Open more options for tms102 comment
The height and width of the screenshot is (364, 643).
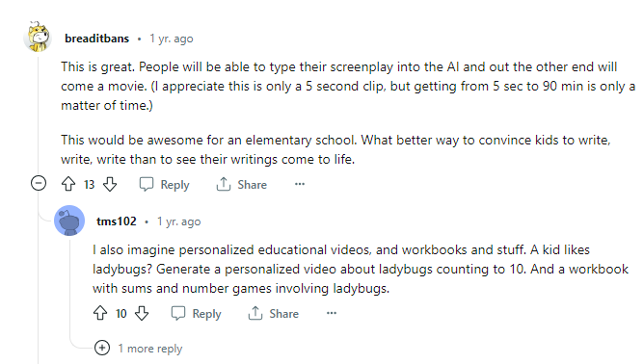coord(332,313)
